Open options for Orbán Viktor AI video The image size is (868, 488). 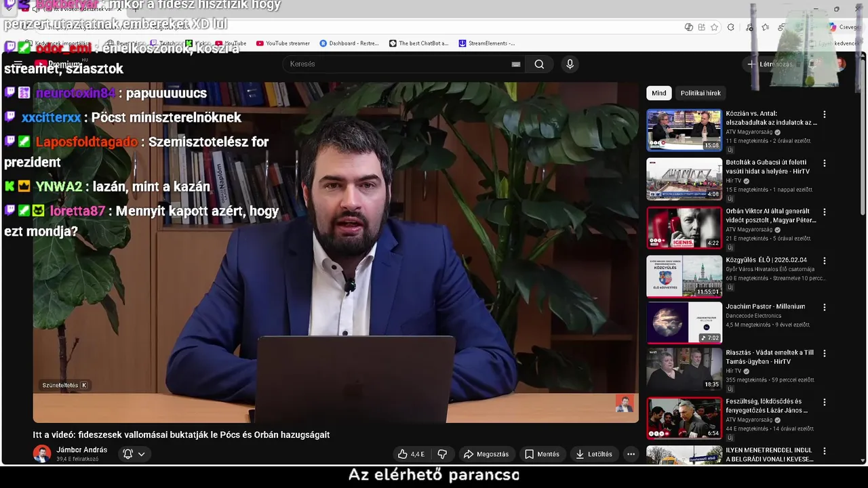coord(825,212)
